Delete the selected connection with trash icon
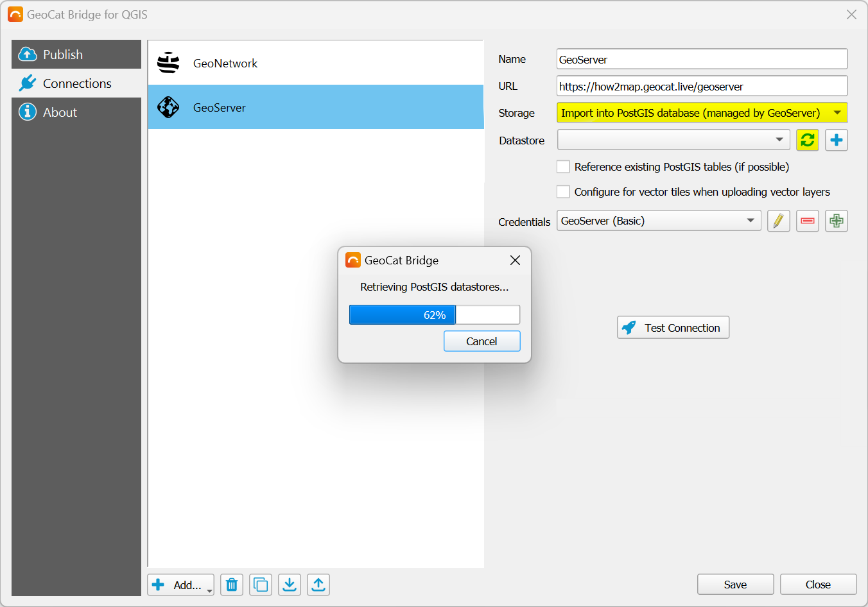The height and width of the screenshot is (607, 868). coord(232,585)
